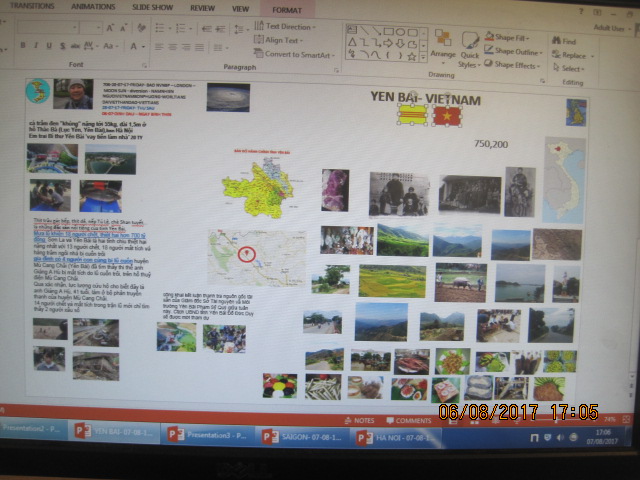Select the yellow striped flag picture
Viewport: 640px width, 480px height.
(x=412, y=115)
